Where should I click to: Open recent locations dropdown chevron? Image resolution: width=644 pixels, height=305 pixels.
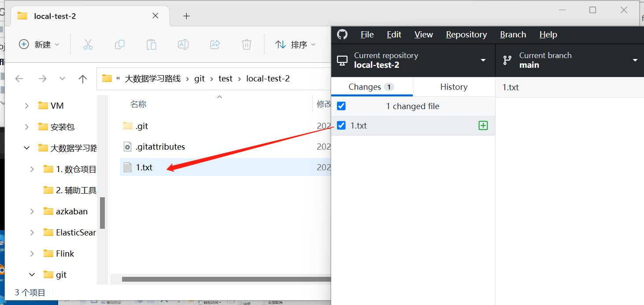click(62, 79)
